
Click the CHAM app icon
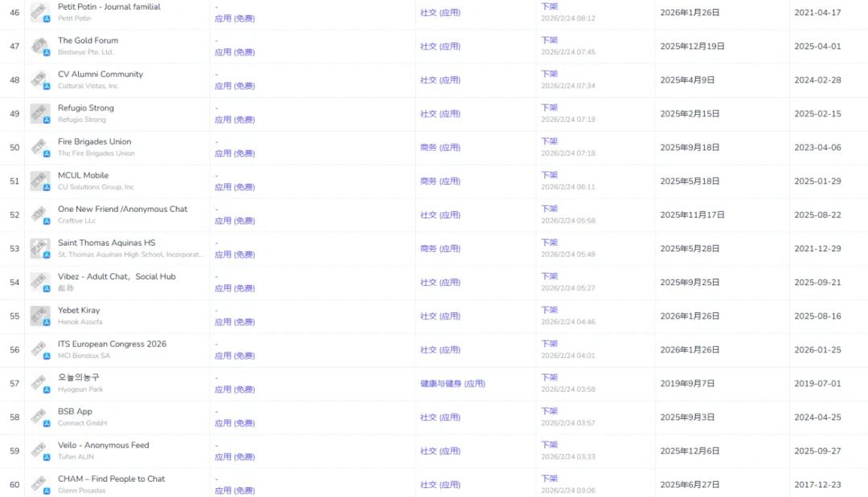39,484
